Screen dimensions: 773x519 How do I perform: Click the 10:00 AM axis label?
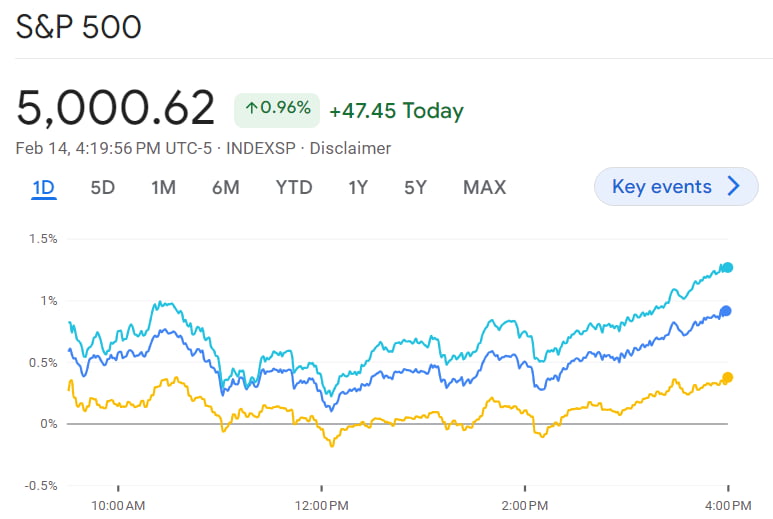click(118, 506)
